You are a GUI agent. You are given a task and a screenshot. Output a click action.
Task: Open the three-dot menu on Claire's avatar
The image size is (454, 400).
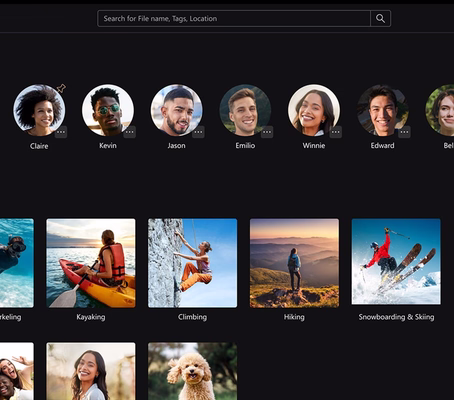(x=61, y=132)
